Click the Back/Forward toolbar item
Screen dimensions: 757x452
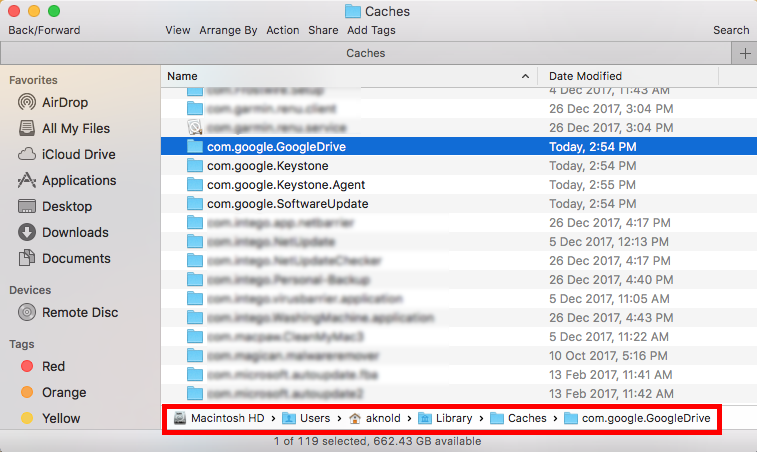pyautogui.click(x=44, y=30)
